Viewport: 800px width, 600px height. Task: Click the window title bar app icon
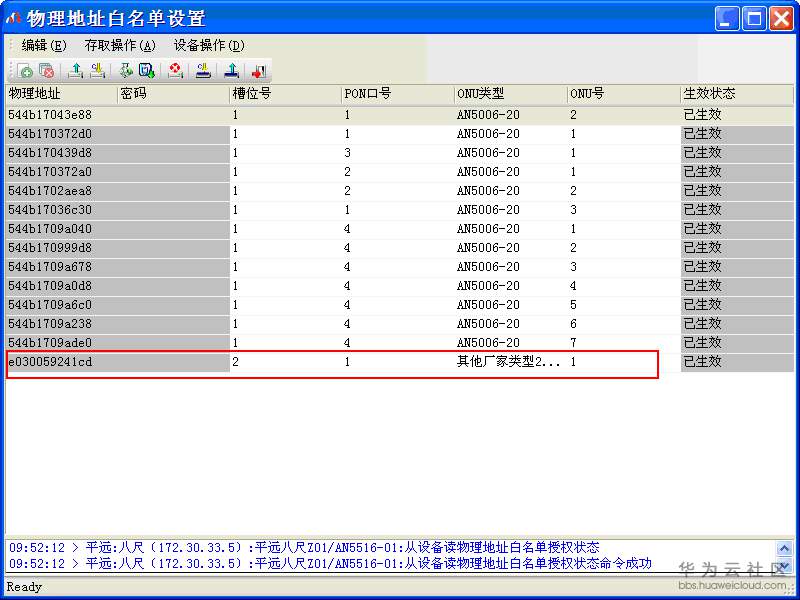click(x=14, y=19)
